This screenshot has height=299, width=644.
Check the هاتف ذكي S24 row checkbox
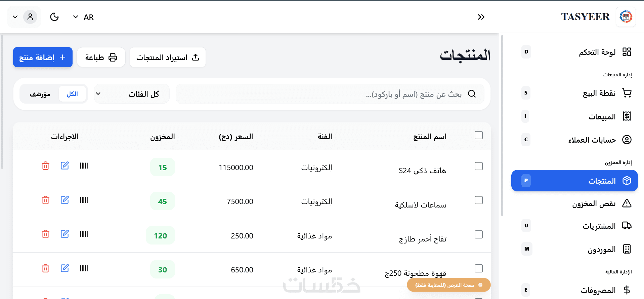click(478, 166)
